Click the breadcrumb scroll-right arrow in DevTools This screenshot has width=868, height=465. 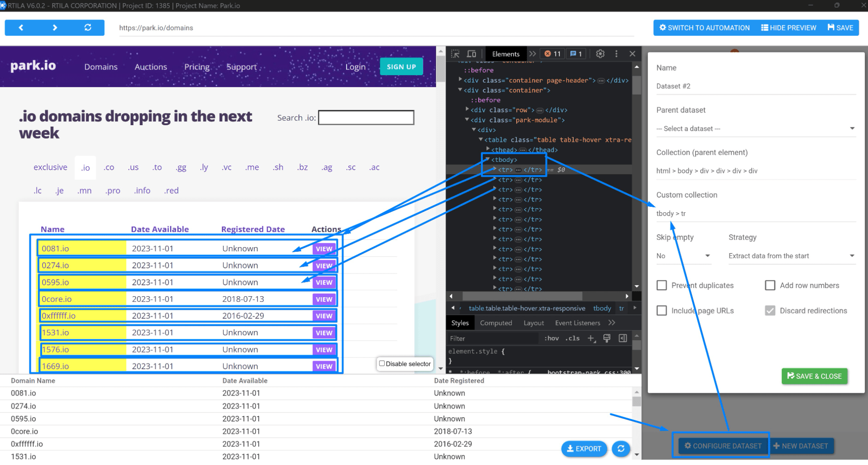(x=634, y=308)
